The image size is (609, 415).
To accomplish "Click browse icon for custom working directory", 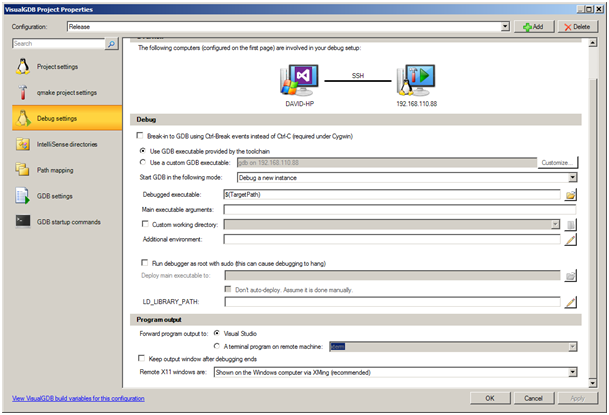I will [570, 224].
